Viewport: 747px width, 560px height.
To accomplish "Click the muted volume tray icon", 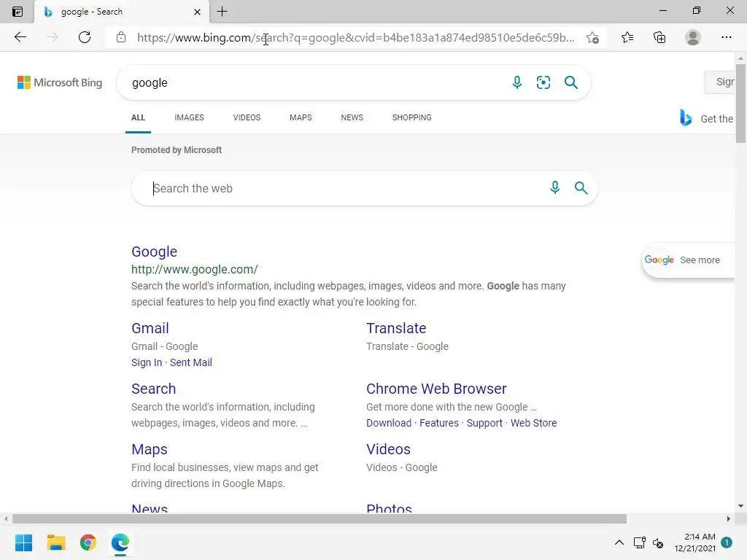I will point(658,542).
